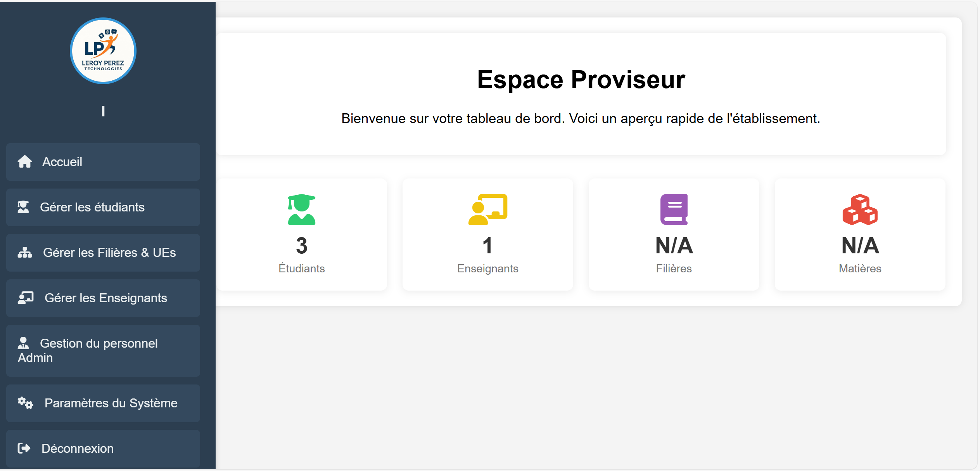Select the Gestion du personnel person icon
980x471 pixels.
pyautogui.click(x=24, y=343)
